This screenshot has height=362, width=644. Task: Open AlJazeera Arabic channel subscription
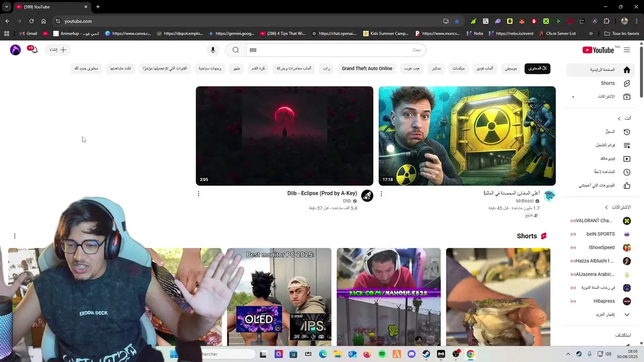tap(600, 275)
